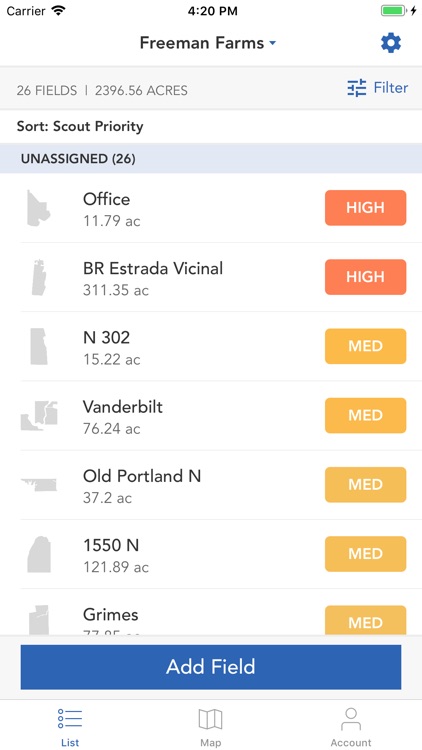The height and width of the screenshot is (750, 422).
Task: Tap the Vanderbilt field shape icon
Action: (39, 416)
